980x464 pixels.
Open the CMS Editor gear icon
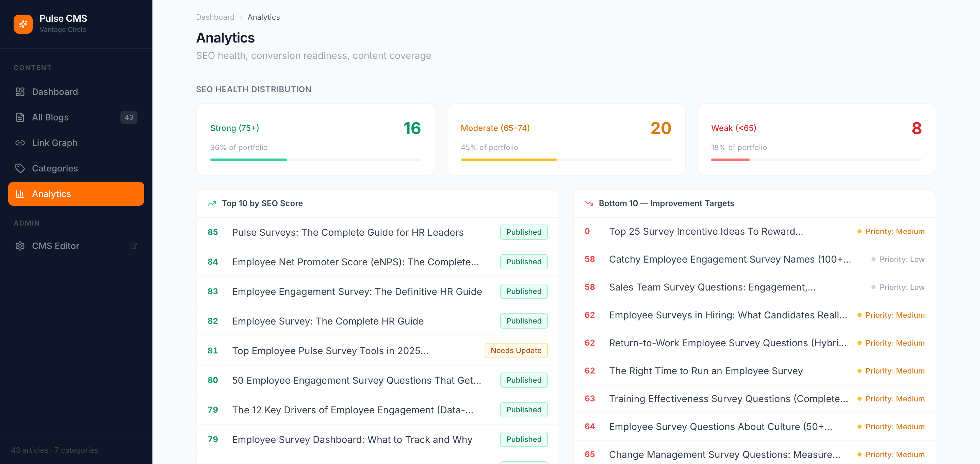(x=20, y=246)
